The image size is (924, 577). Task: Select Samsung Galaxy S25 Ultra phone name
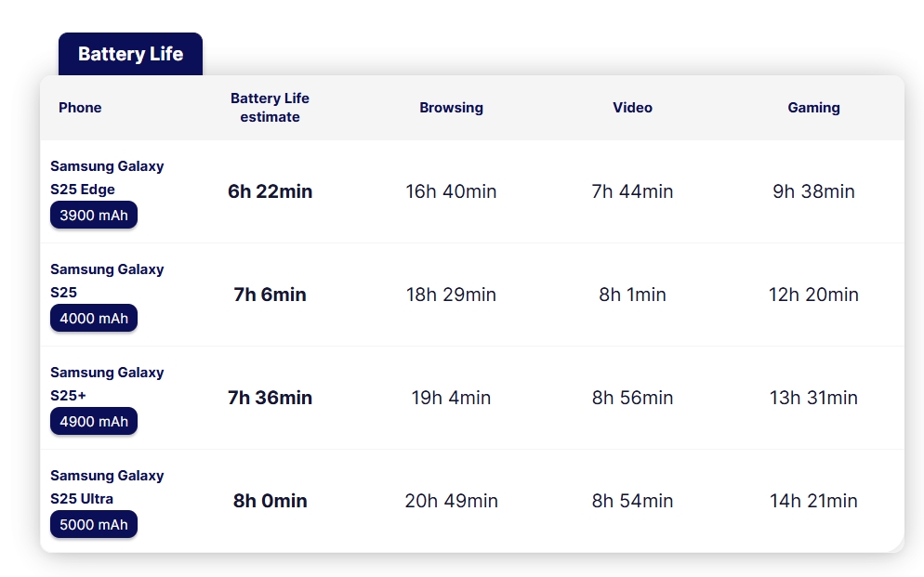107,487
